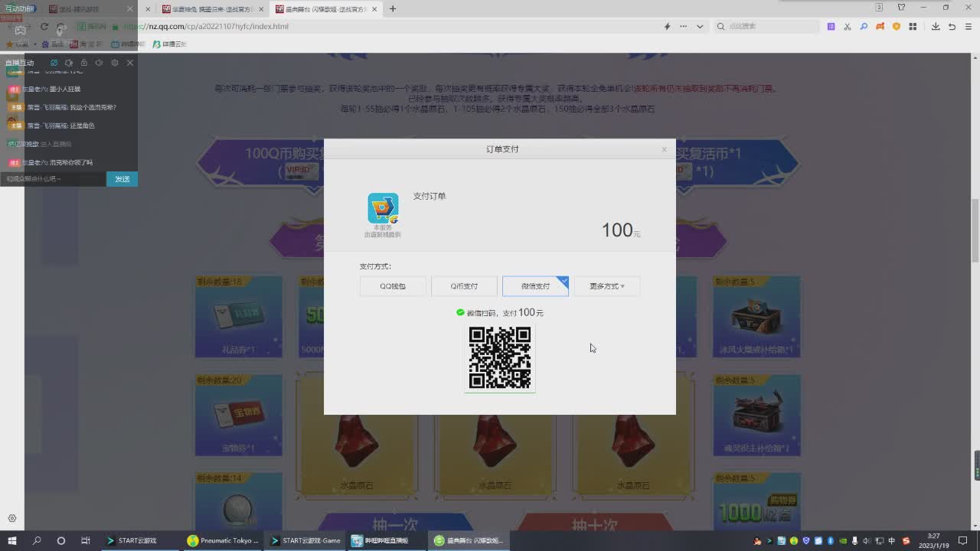Image resolution: width=980 pixels, height=551 pixels.
Task: Expand 更多方式 payment options dropdown
Action: click(606, 286)
